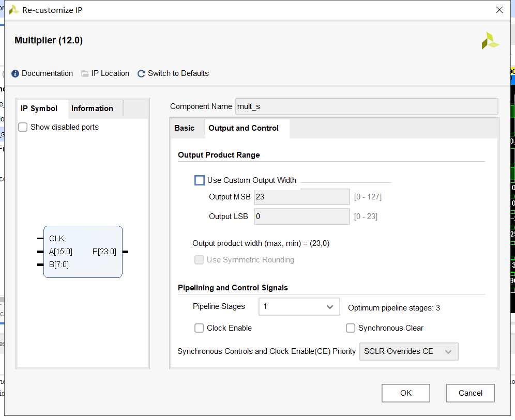The width and height of the screenshot is (515, 420).
Task: Click the Component Name text field
Action: [366, 106]
